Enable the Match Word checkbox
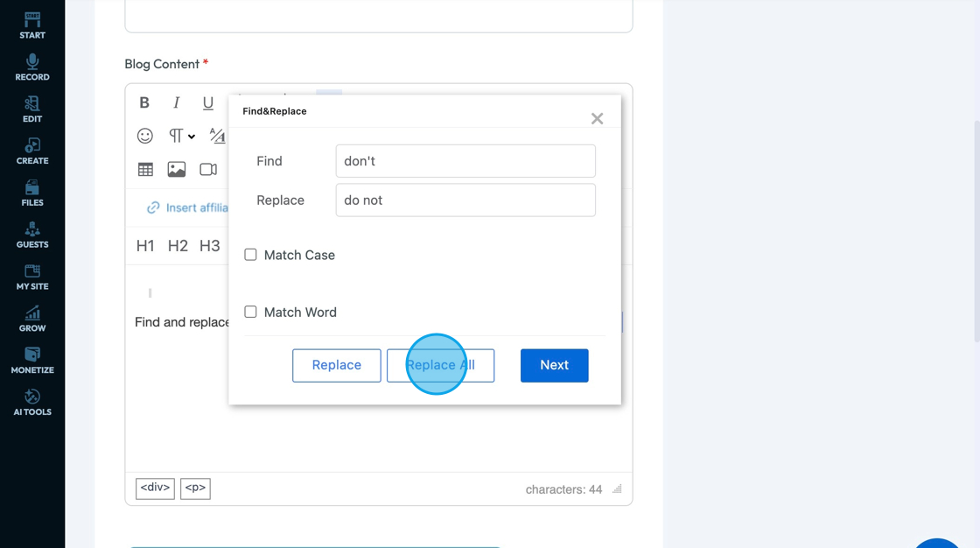Viewport: 980px width, 548px height. 251,312
